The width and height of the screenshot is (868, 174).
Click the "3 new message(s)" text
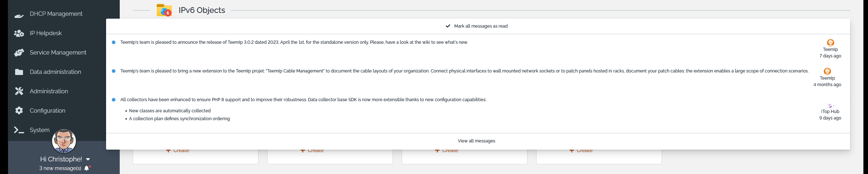(60, 168)
